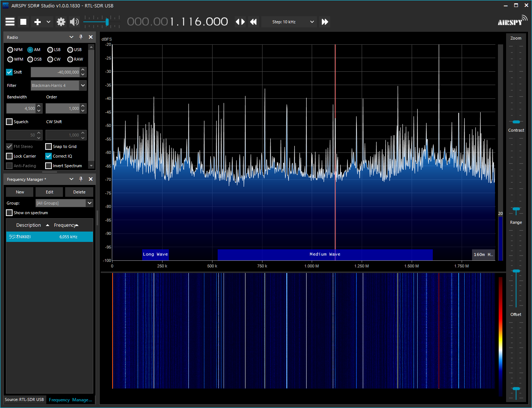532x408 pixels.
Task: Select WFM demodulation mode
Action: click(15, 59)
